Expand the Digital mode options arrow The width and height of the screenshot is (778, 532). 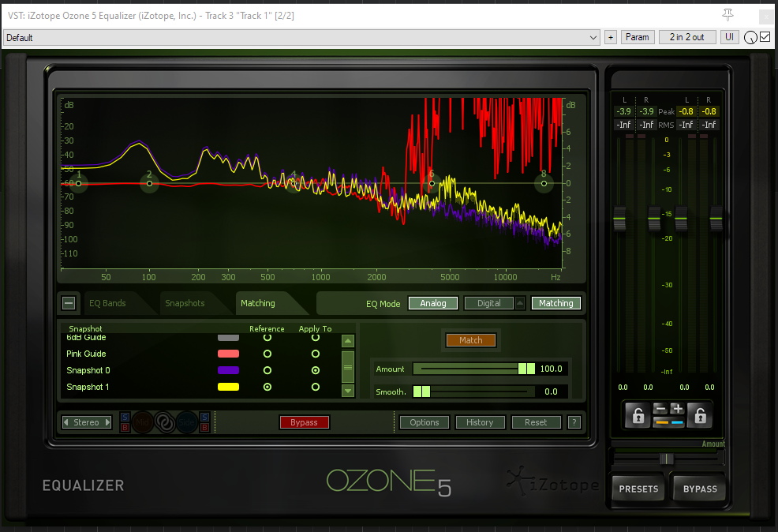tap(520, 303)
